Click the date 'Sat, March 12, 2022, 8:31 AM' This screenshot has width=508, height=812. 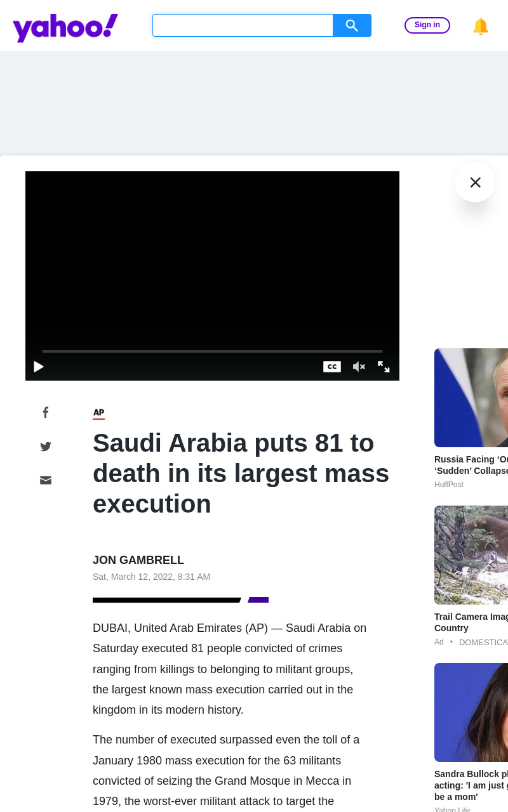coord(151,577)
